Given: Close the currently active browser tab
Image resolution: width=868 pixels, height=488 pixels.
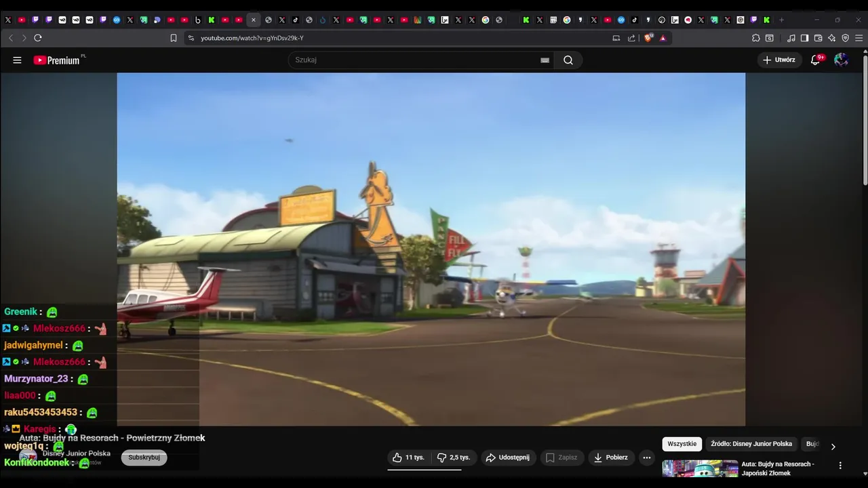Looking at the screenshot, I should (x=254, y=20).
